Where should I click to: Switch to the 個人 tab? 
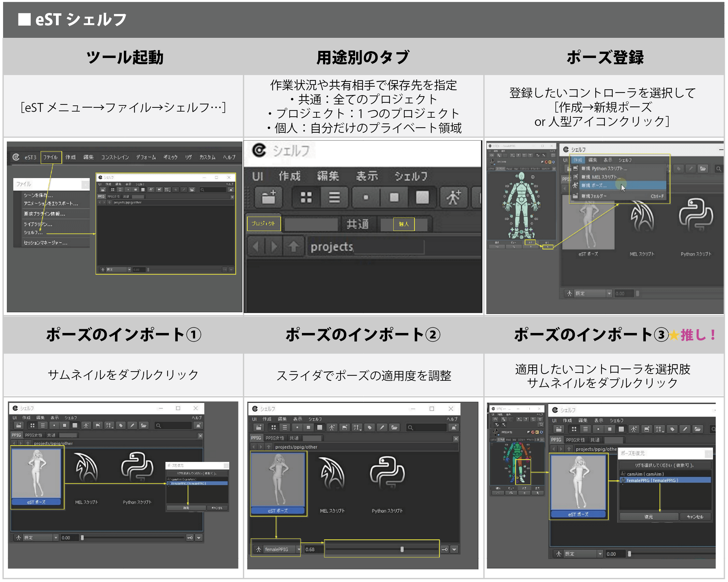pos(404,224)
